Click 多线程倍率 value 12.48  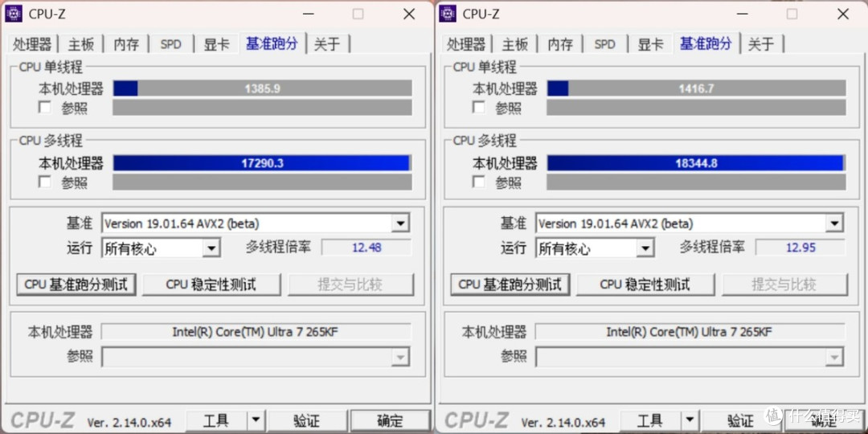pyautogui.click(x=366, y=248)
